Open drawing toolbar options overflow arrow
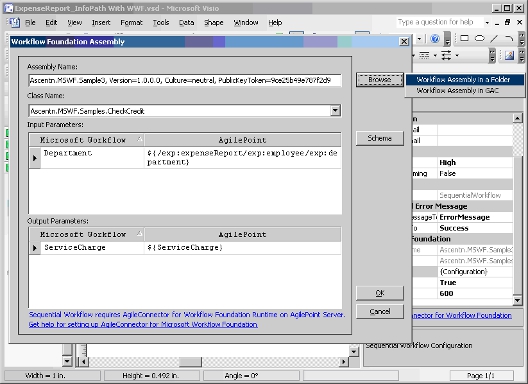The height and width of the screenshot is (384, 528). click(521, 39)
